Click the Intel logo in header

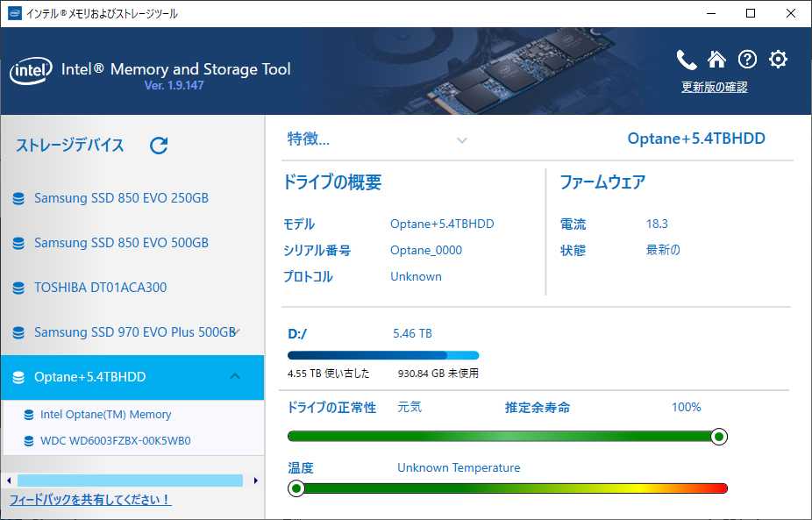(x=31, y=70)
